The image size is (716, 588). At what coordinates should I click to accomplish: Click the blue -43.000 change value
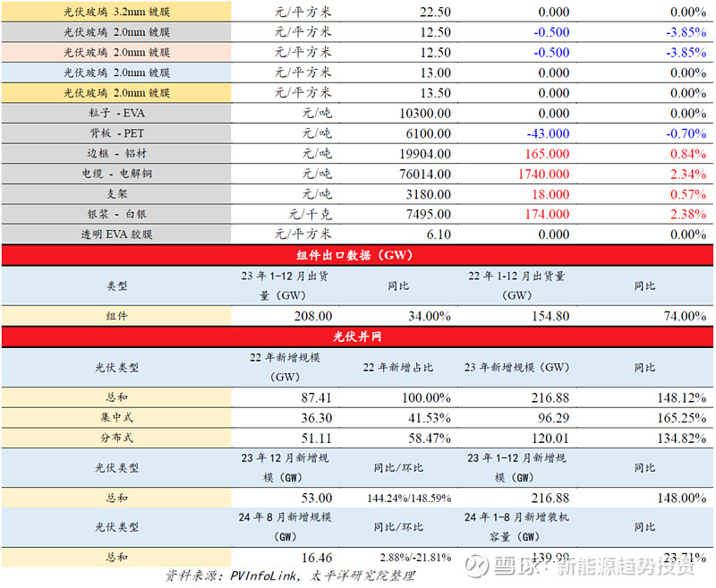coord(548,133)
